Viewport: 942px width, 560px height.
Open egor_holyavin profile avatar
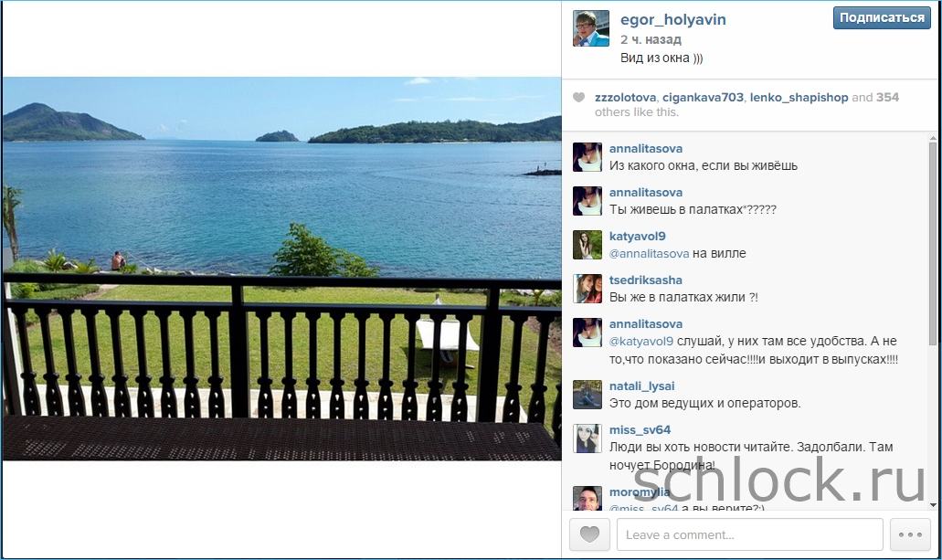pos(590,28)
